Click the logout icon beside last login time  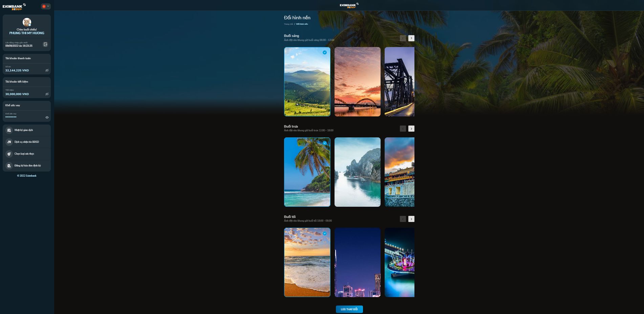(46, 44)
